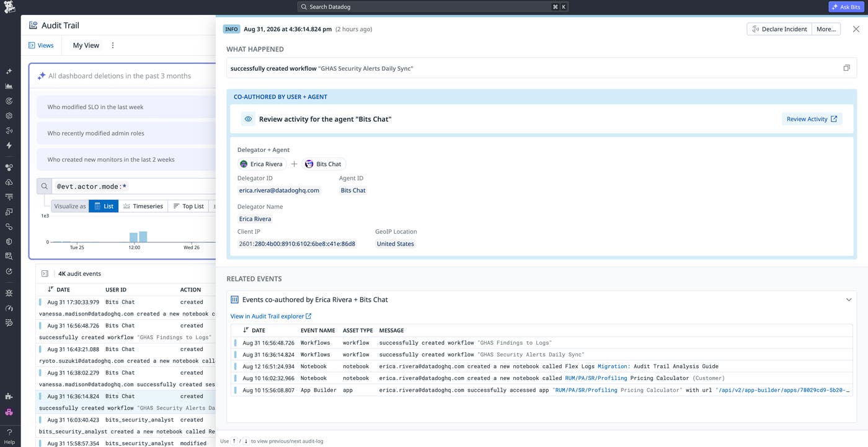Click the Declare Incident button
Viewport: 868px width, 447px height.
(779, 29)
